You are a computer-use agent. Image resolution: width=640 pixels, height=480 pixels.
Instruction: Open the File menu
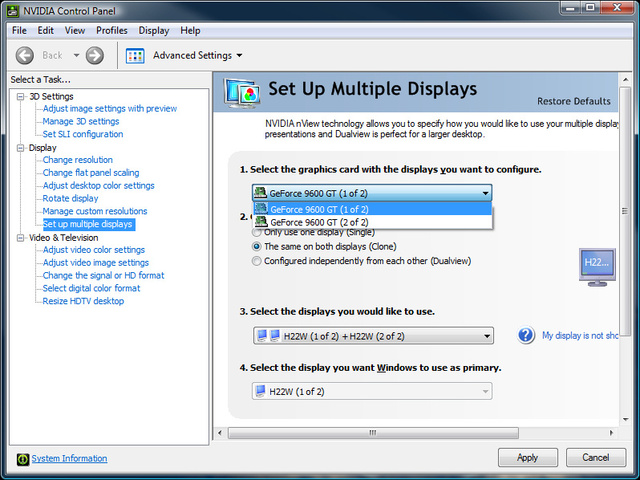click(19, 31)
